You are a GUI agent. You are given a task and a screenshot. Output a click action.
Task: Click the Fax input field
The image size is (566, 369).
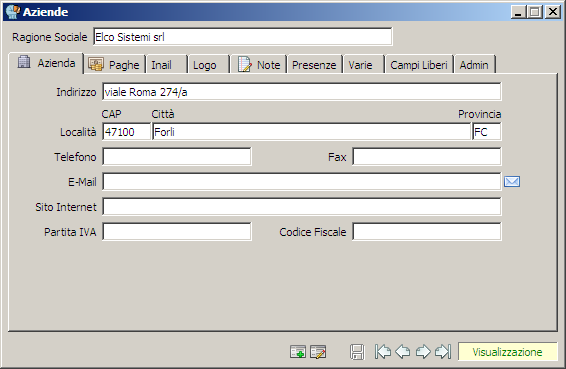pyautogui.click(x=427, y=157)
